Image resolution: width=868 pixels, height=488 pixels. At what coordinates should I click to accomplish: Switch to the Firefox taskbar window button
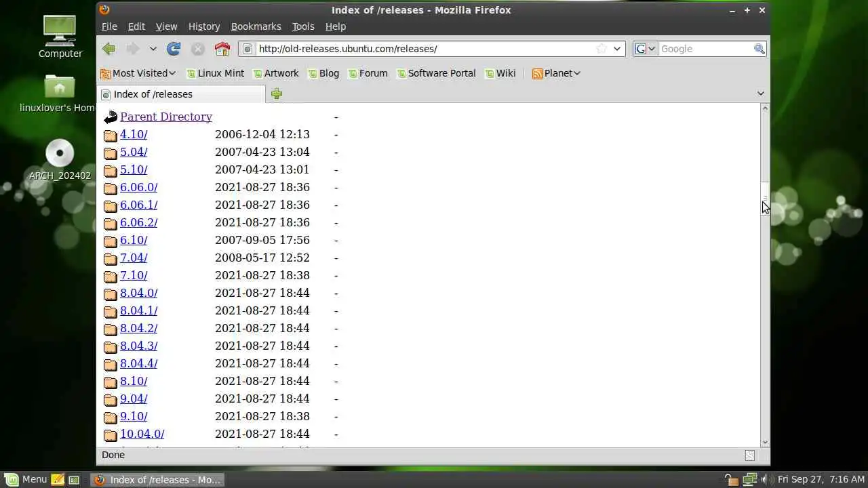(157, 480)
